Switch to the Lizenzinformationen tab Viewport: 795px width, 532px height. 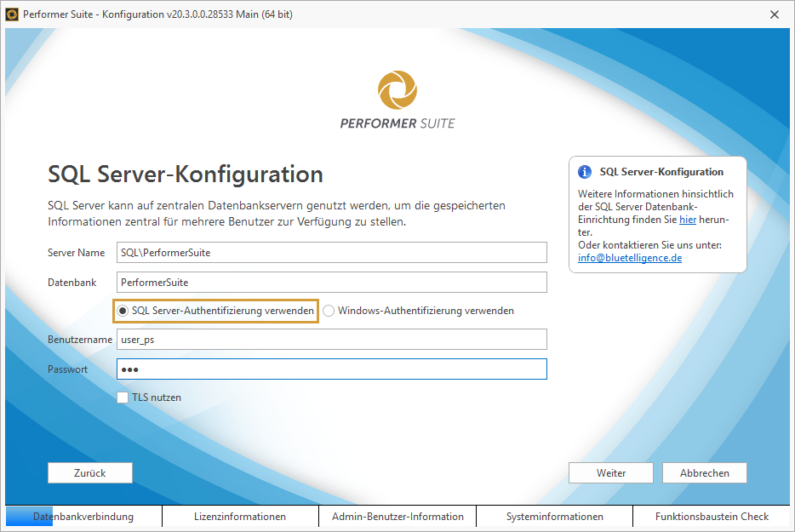239,516
